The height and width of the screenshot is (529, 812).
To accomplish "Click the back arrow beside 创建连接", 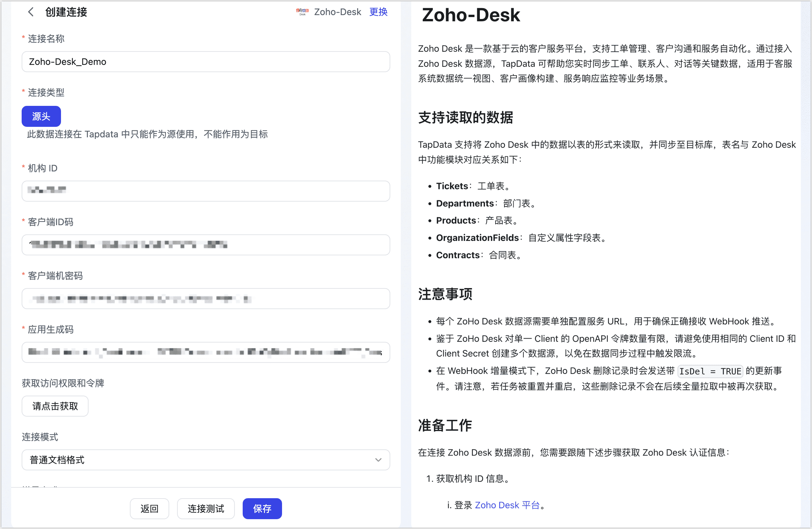I will click(x=31, y=12).
